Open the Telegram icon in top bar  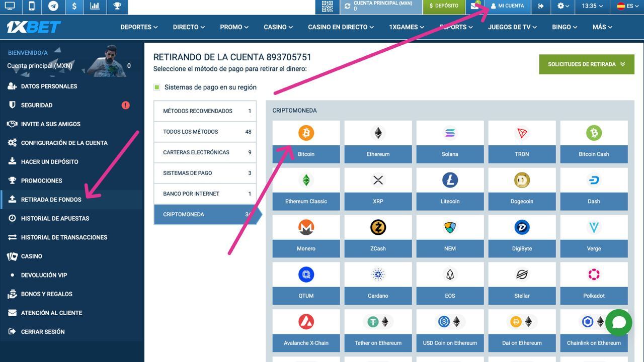tap(53, 7)
